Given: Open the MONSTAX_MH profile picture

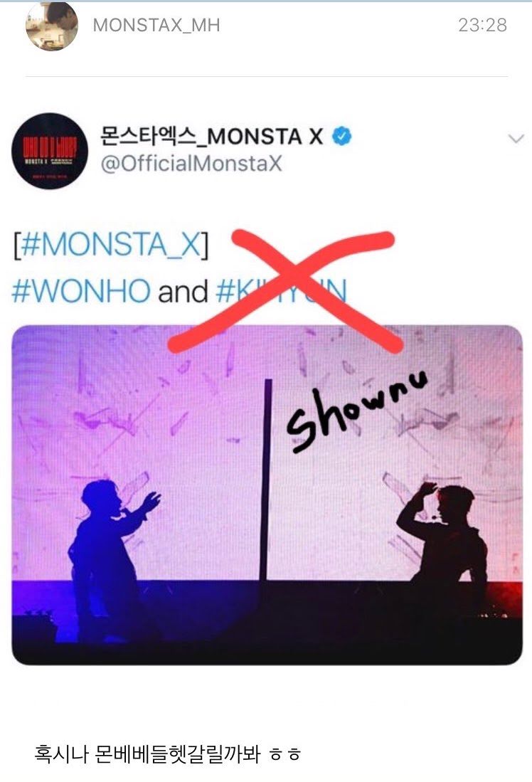Looking at the screenshot, I should [52, 26].
